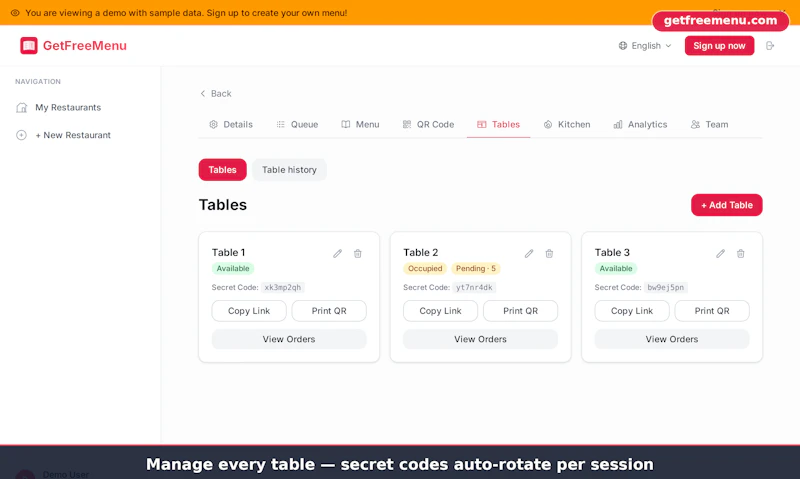Delete Table 3 with trash icon

click(x=740, y=254)
